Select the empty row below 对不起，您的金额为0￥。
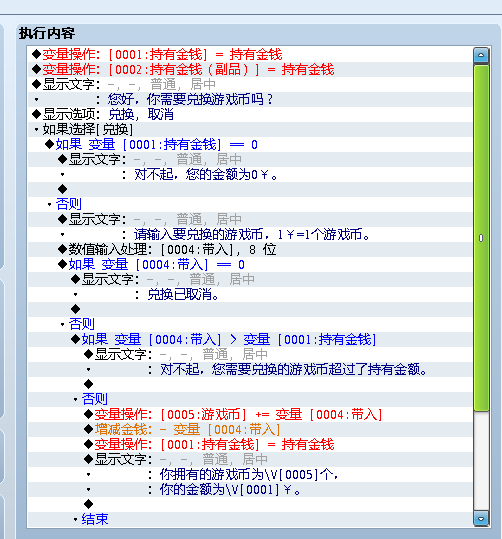Image resolution: width=502 pixels, height=539 pixels. click(250, 190)
